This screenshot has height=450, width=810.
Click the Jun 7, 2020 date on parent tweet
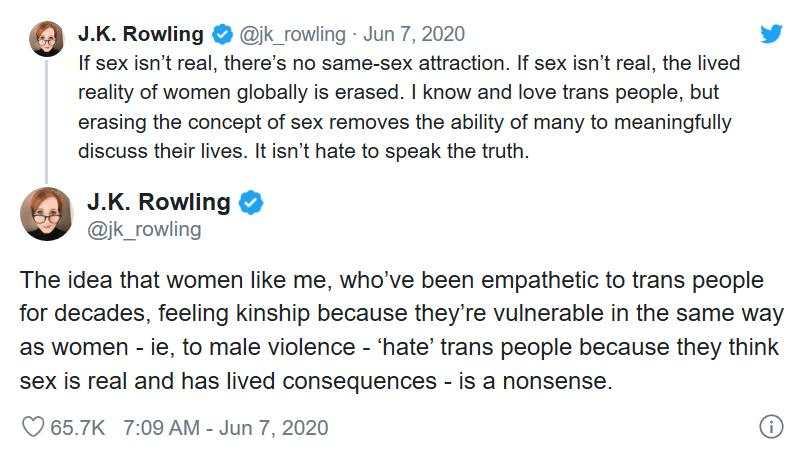(414, 35)
